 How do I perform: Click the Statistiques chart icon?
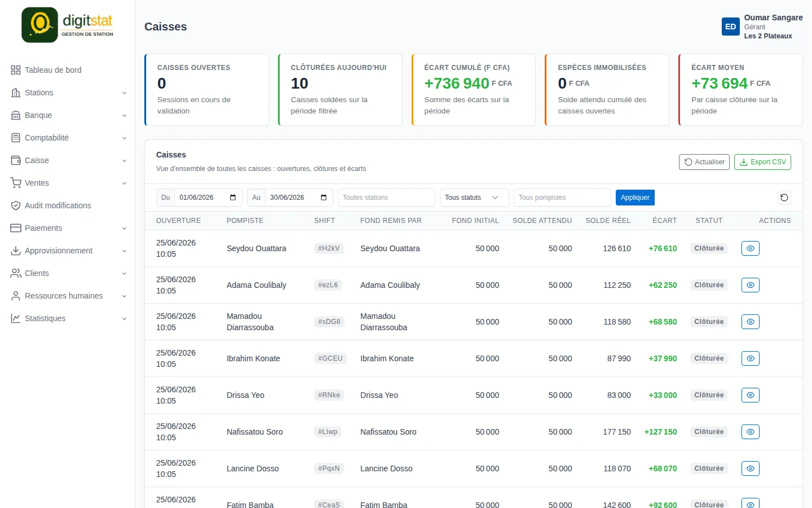[x=16, y=318]
